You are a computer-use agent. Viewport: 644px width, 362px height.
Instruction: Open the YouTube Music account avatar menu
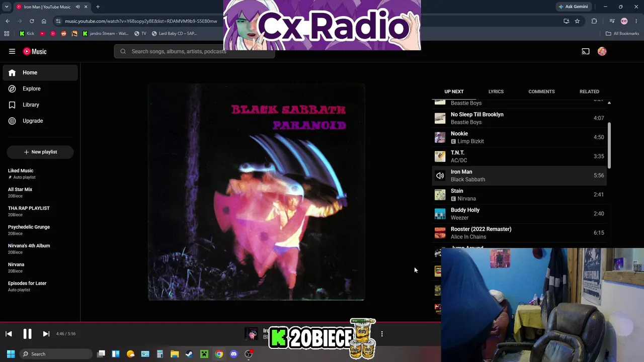pyautogui.click(x=602, y=51)
